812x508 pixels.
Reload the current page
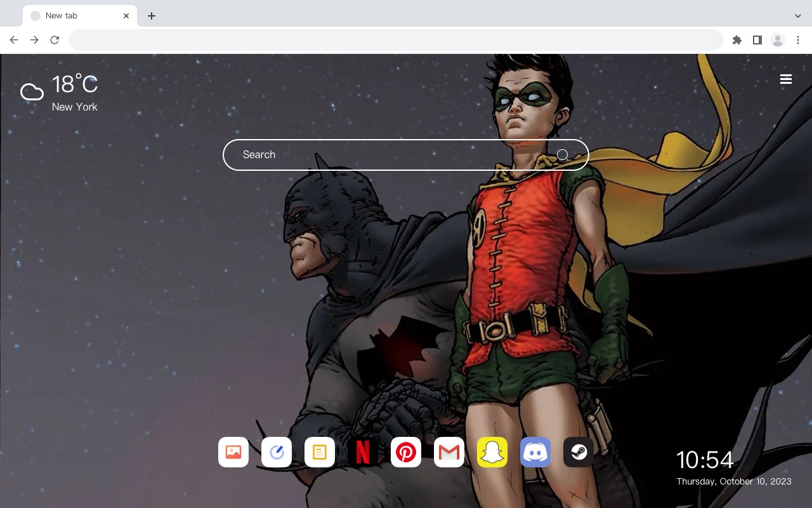pyautogui.click(x=55, y=40)
